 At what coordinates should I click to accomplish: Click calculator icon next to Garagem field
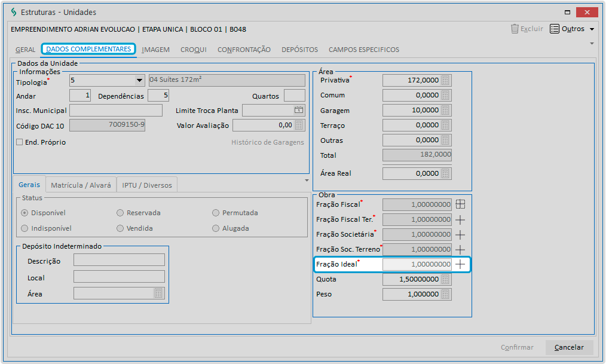446,111
